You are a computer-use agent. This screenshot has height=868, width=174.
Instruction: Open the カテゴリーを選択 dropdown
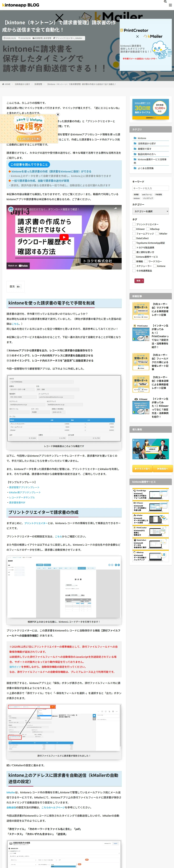tap(151, 211)
